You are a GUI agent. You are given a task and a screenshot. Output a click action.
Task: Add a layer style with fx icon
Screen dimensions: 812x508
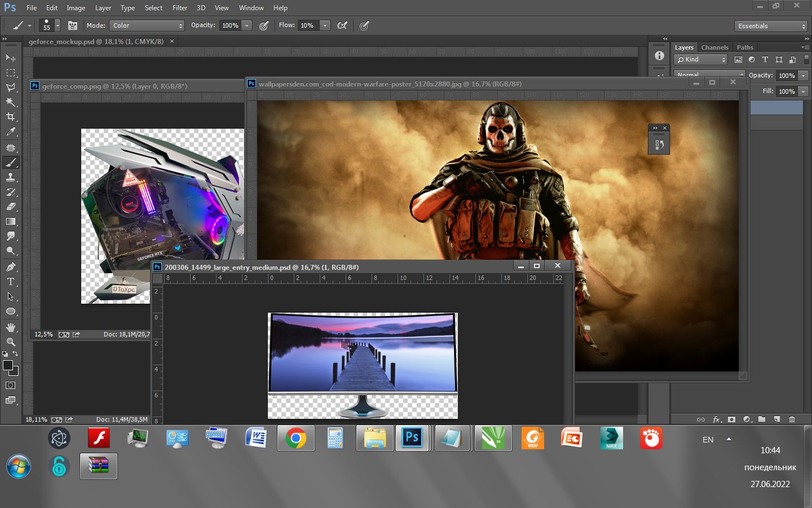coord(717,419)
